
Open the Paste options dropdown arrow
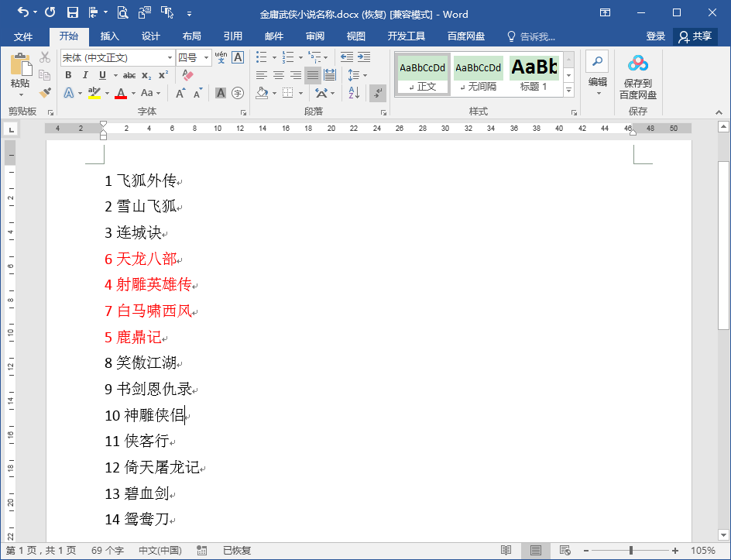click(21, 95)
